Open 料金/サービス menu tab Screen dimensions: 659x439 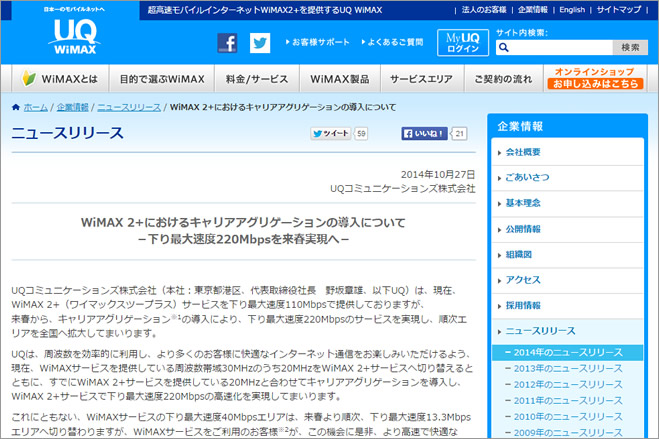click(x=257, y=79)
